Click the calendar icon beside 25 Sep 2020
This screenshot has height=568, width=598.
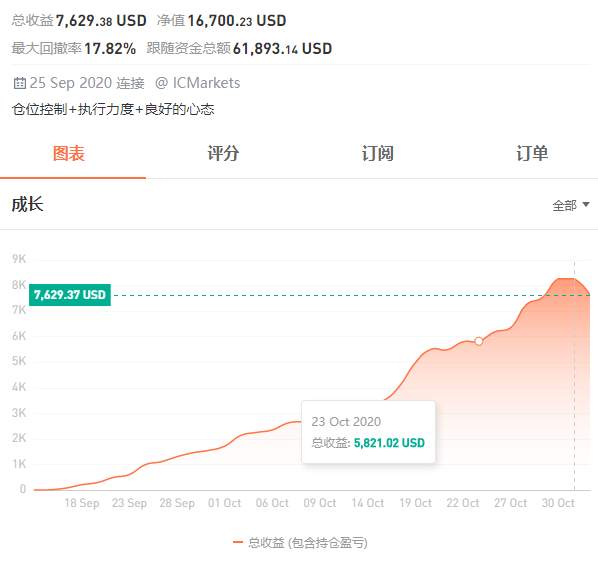[19, 83]
